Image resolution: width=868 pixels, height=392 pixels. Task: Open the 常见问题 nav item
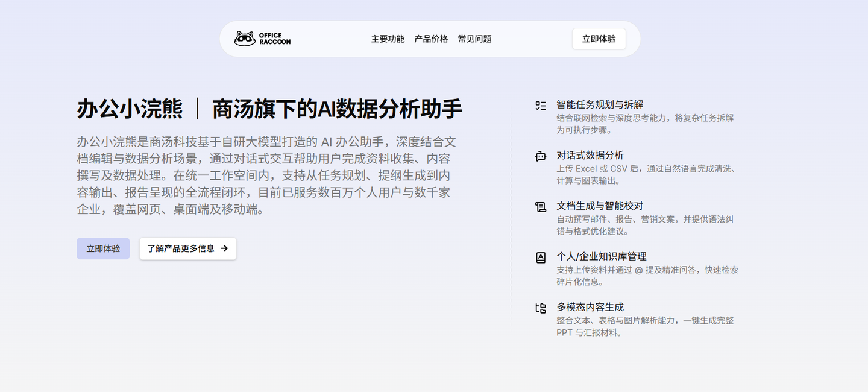474,39
